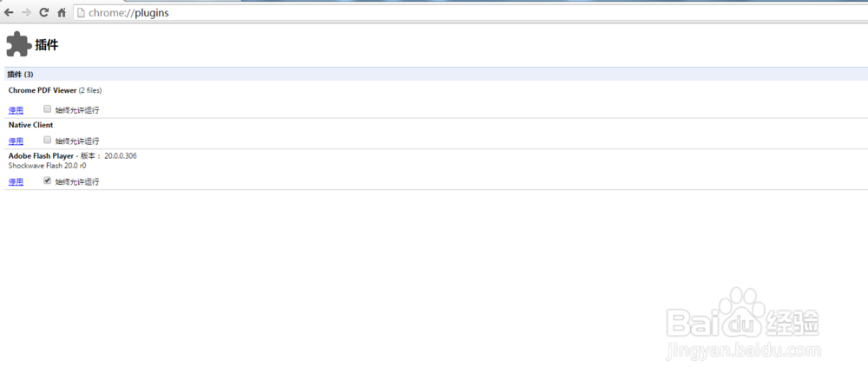
Task: Click the Adobe Flash Player plugin name
Action: point(41,156)
